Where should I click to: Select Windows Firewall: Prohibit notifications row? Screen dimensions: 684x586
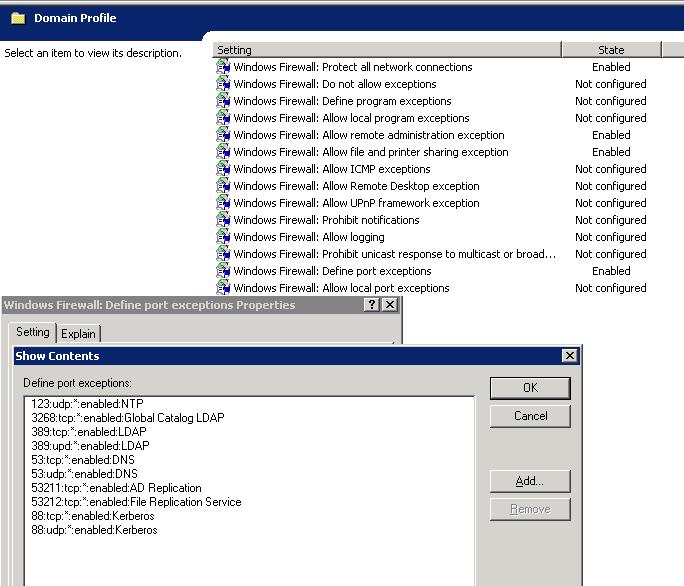pos(326,220)
